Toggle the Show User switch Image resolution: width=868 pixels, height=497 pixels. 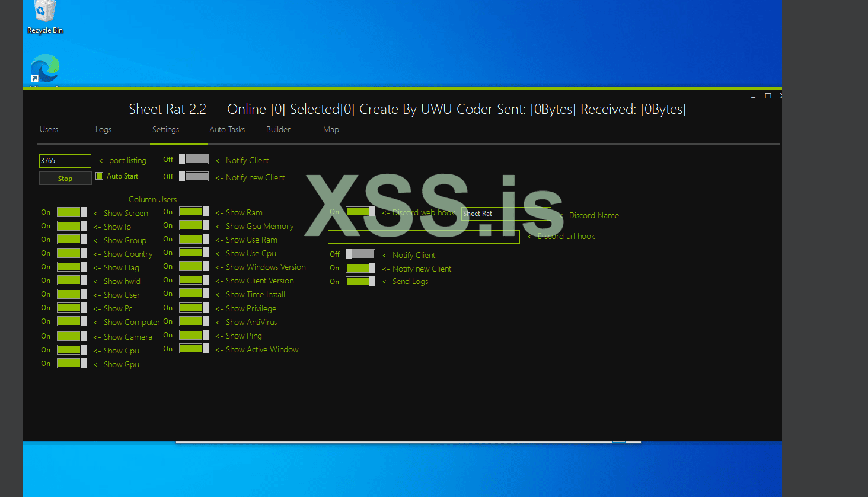click(x=72, y=294)
